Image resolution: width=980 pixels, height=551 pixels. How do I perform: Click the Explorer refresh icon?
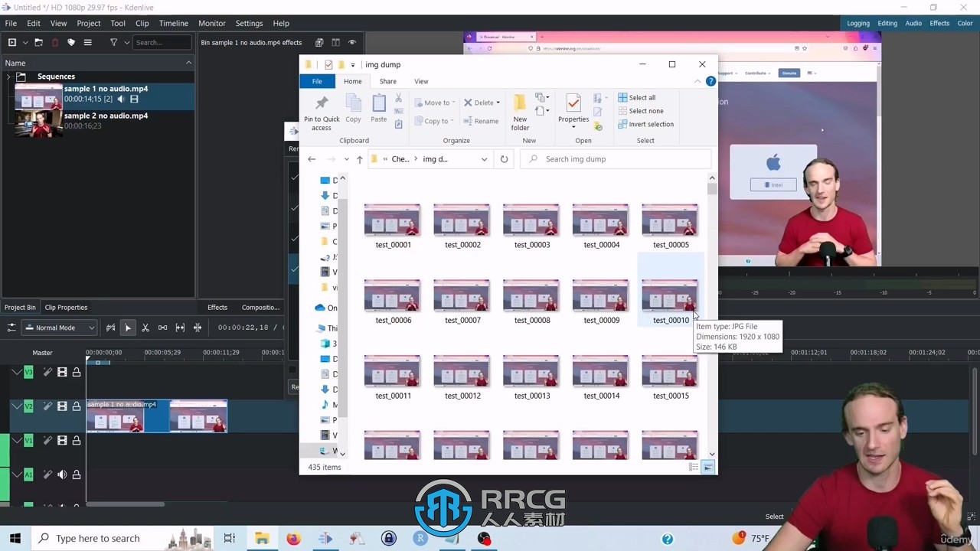pos(504,159)
